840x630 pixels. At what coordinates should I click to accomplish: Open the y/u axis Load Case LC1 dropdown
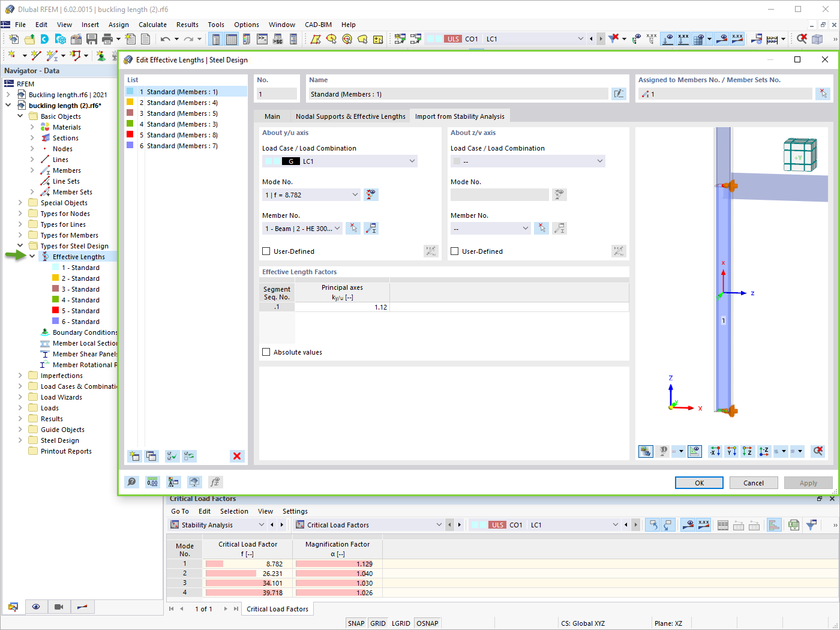[x=340, y=161]
